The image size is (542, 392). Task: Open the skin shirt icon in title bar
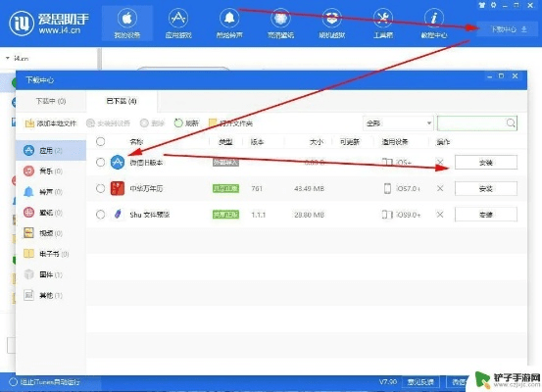(x=482, y=5)
